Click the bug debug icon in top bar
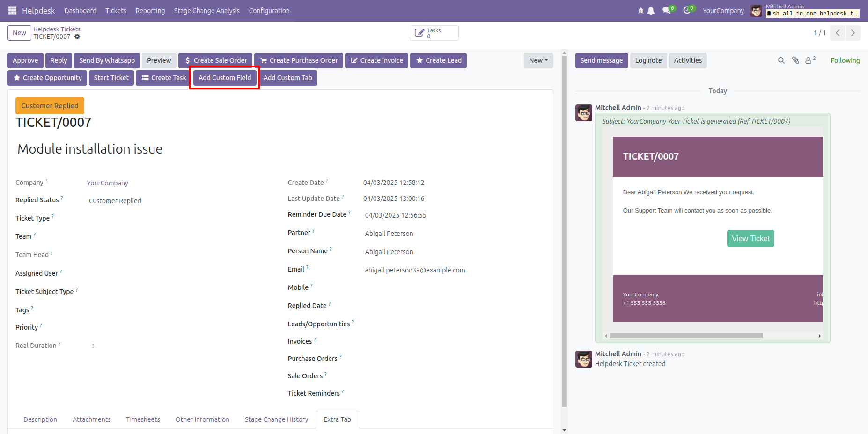The width and height of the screenshot is (868, 434). (x=640, y=11)
